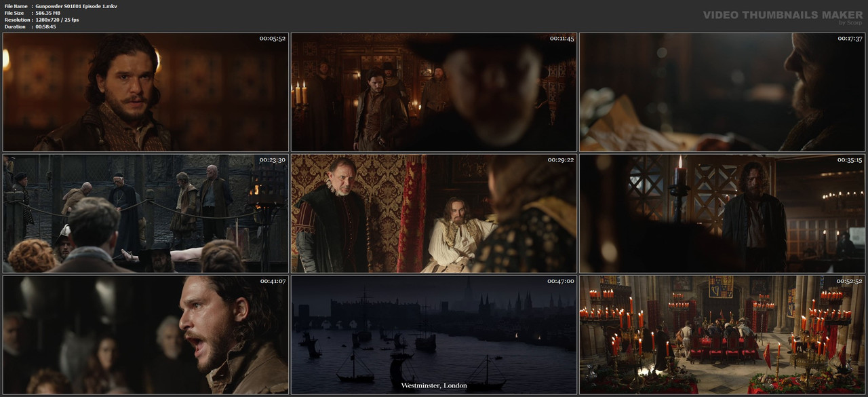
Task: Click timestamp 00:05:52
Action: 272,39
